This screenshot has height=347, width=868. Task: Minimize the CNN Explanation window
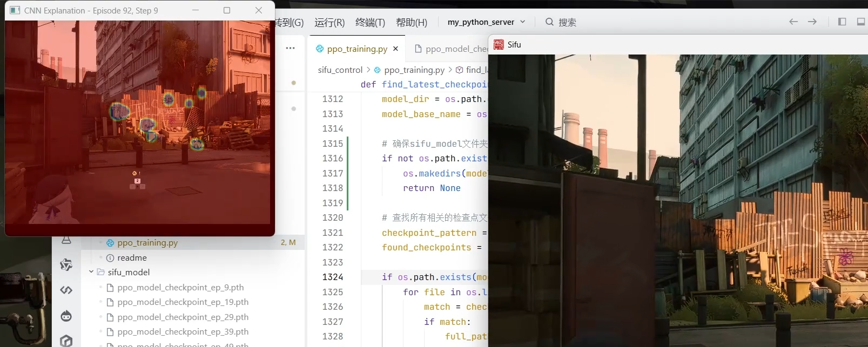[196, 10]
